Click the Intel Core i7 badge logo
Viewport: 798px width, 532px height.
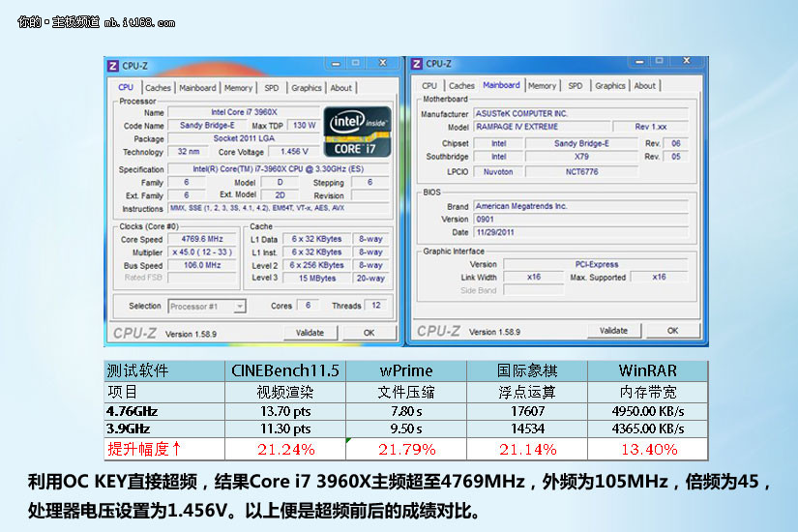click(357, 132)
